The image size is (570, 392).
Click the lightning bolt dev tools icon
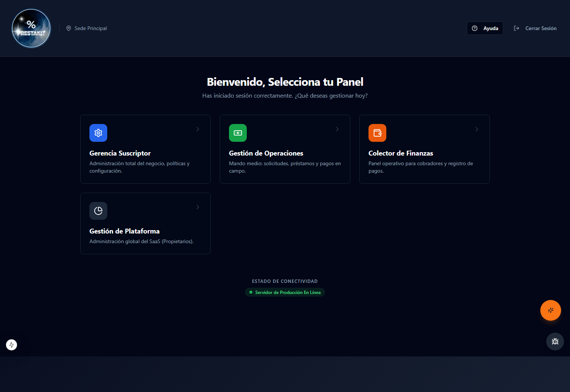[x=12, y=345]
